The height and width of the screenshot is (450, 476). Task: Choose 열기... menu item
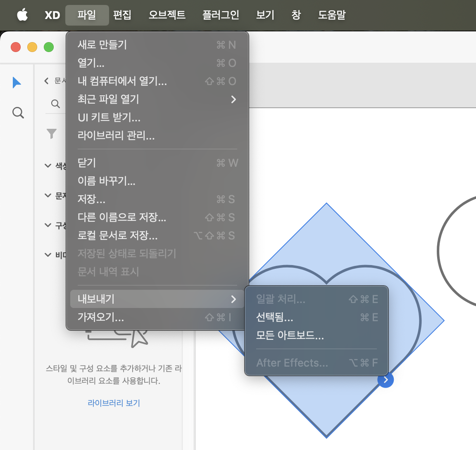tap(157, 63)
